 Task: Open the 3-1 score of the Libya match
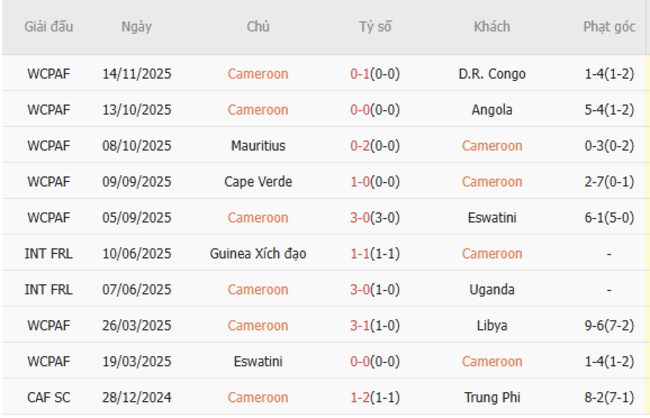click(360, 326)
